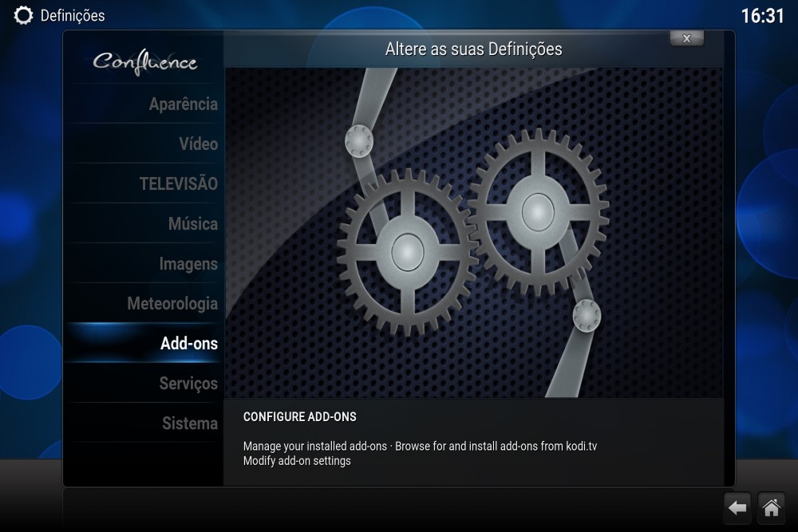Screen dimensions: 798x532
Task: Open the Aparência settings category
Action: (x=183, y=104)
